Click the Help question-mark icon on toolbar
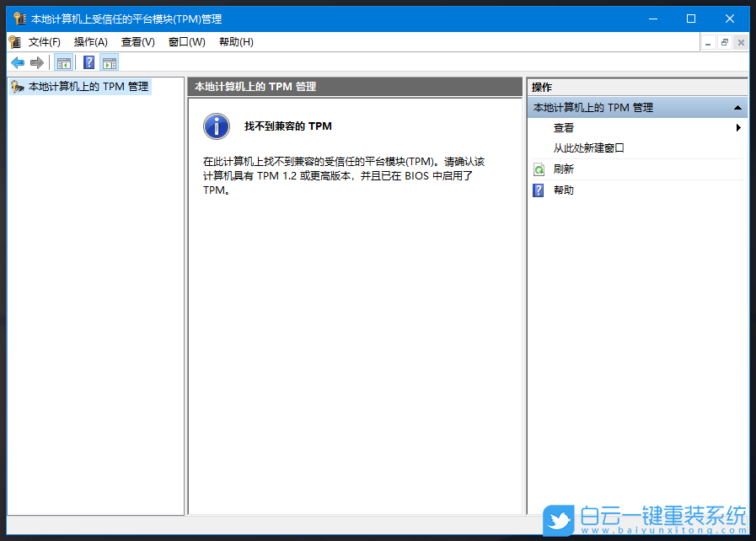The height and width of the screenshot is (541, 756). (x=88, y=62)
